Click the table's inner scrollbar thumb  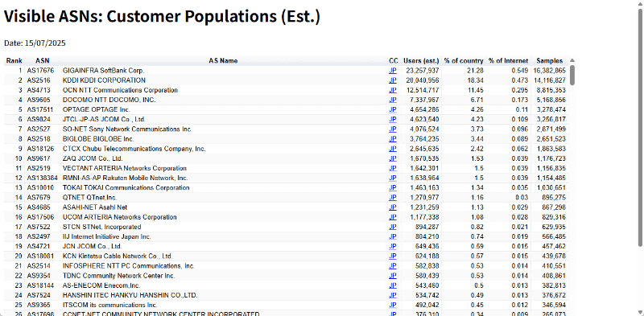[x=572, y=75]
